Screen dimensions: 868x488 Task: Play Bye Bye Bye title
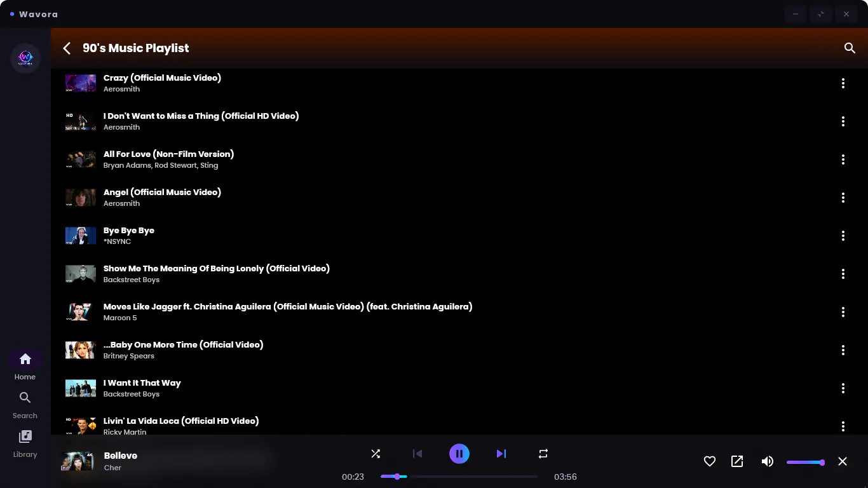pos(129,230)
